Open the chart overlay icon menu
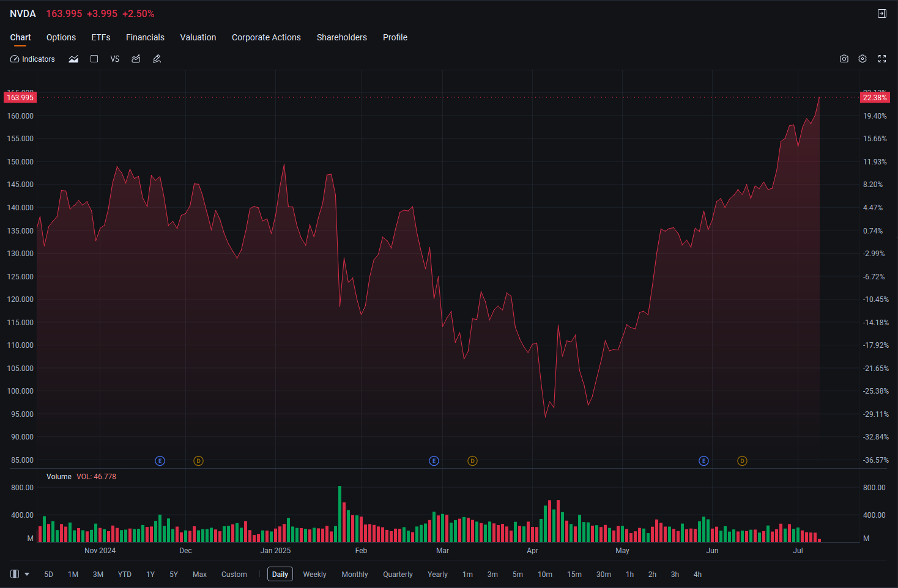Image resolution: width=898 pixels, height=588 pixels. point(136,59)
